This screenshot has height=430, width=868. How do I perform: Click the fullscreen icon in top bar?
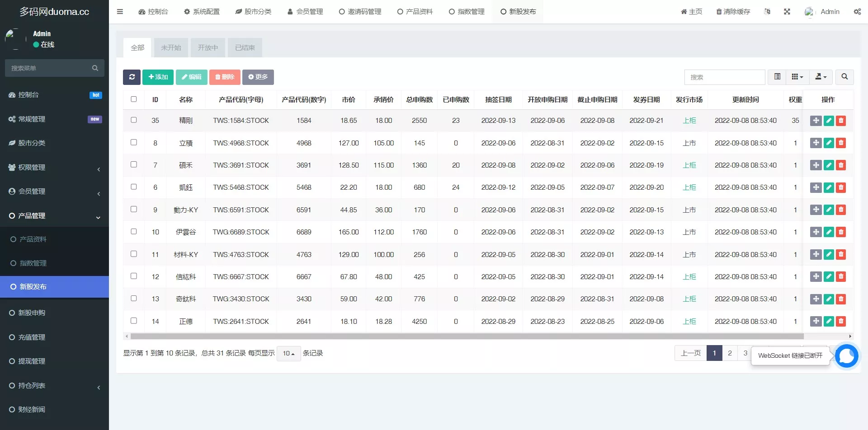click(x=787, y=12)
